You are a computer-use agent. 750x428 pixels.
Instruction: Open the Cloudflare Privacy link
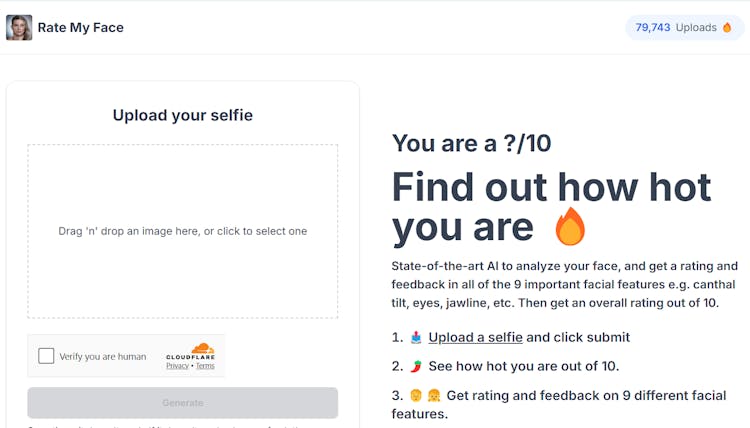coord(177,366)
